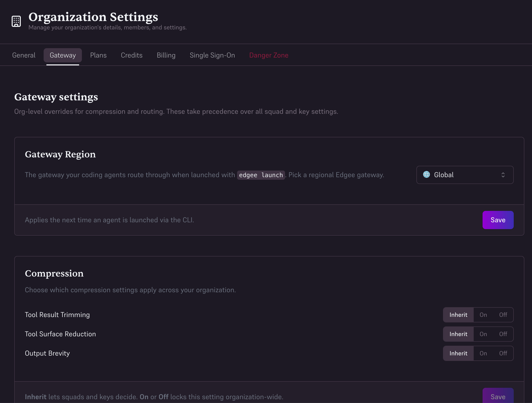Switch to the General tab
The width and height of the screenshot is (532, 403).
point(24,55)
